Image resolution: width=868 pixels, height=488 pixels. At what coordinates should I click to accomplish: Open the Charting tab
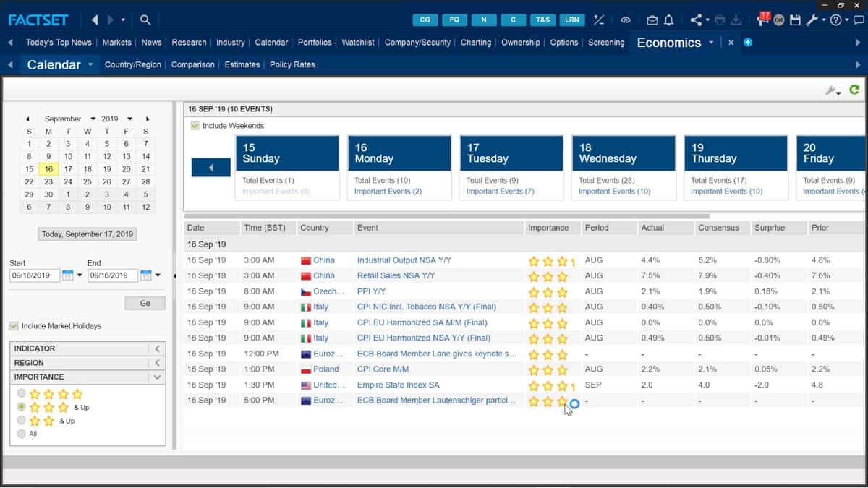click(x=476, y=43)
